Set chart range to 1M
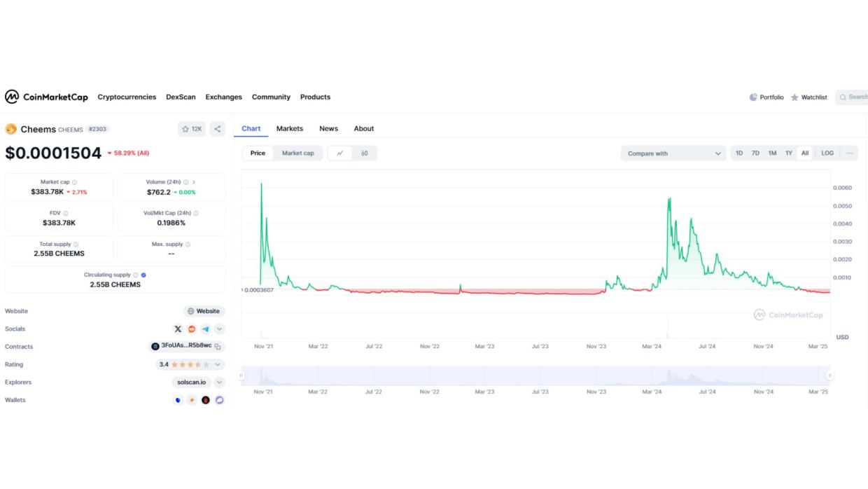Image resolution: width=868 pixels, height=489 pixels. (x=772, y=153)
